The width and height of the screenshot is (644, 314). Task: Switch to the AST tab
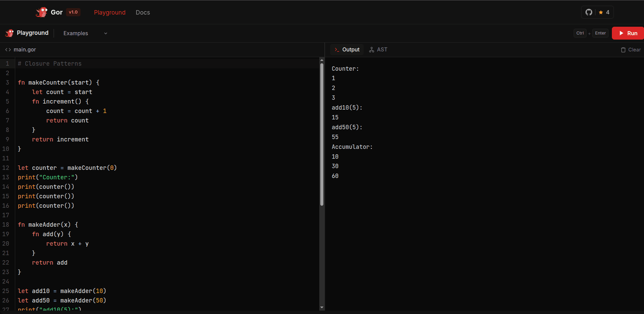pyautogui.click(x=378, y=50)
